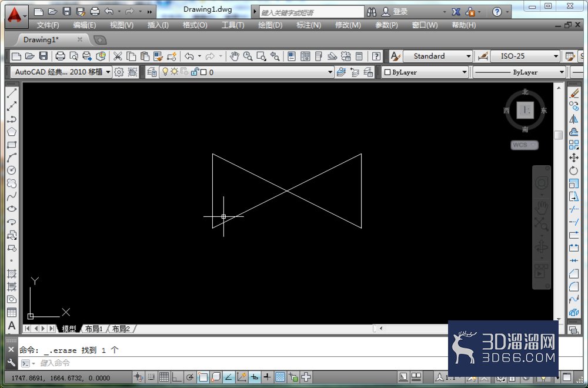Click the layer 0 color swatch
The height and width of the screenshot is (388, 588).
click(x=203, y=72)
